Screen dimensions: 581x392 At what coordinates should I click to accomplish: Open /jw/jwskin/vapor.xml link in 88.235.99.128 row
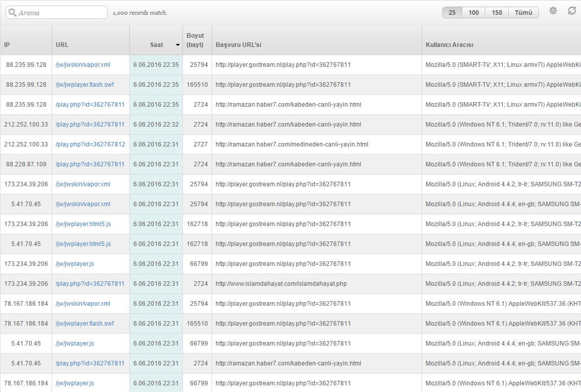tap(83, 65)
